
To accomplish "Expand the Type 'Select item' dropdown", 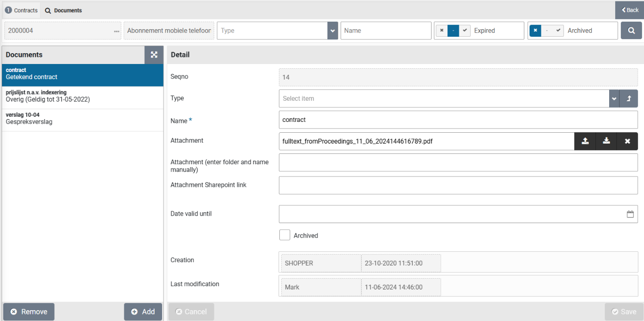I will 613,99.
